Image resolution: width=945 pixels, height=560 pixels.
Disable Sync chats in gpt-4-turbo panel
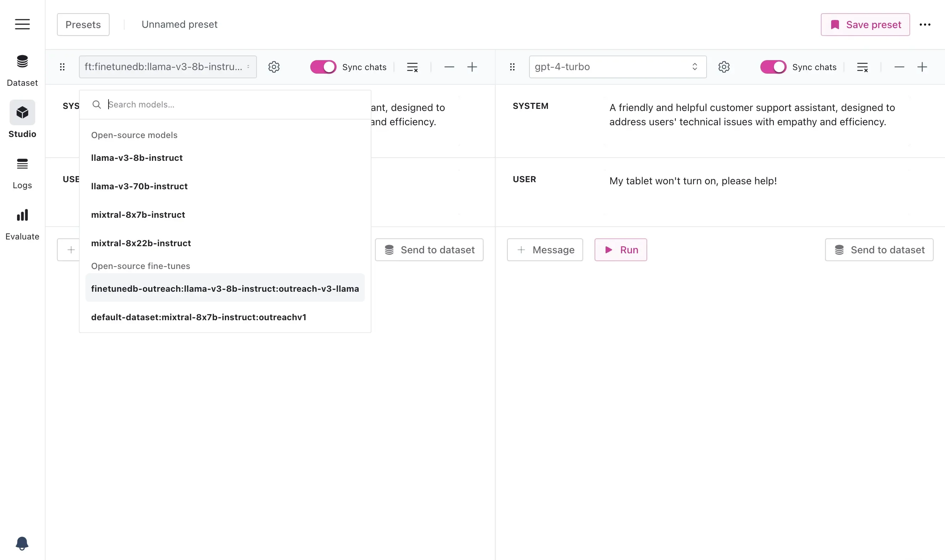click(773, 67)
